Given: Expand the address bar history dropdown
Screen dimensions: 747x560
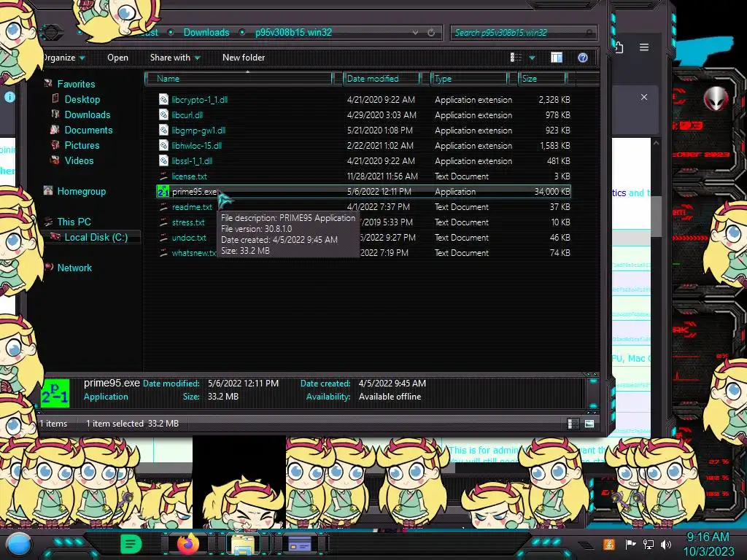Looking at the screenshot, I should pyautogui.click(x=415, y=32).
